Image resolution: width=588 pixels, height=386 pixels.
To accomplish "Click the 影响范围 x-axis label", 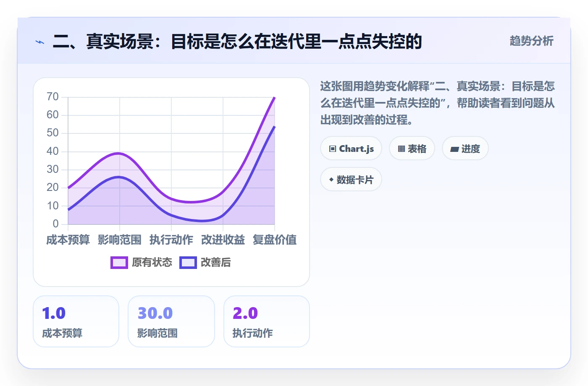I will [x=120, y=240].
